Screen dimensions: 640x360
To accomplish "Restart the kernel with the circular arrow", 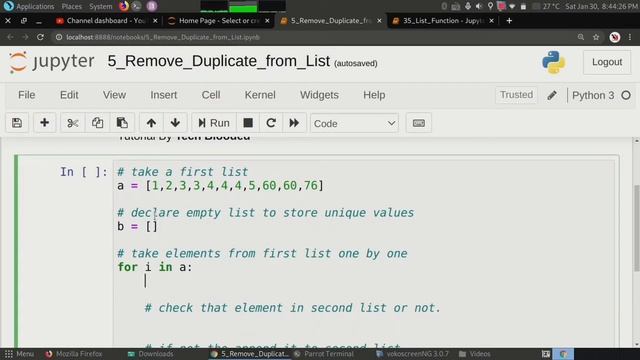I will (271, 123).
